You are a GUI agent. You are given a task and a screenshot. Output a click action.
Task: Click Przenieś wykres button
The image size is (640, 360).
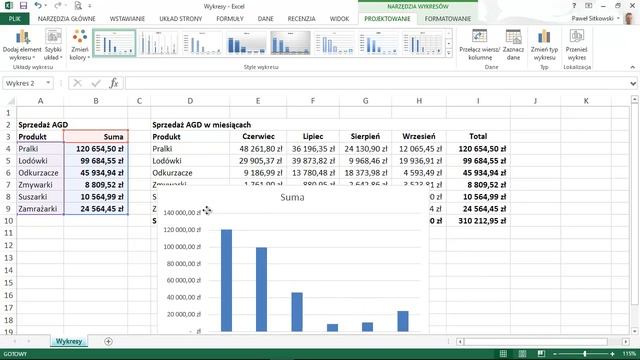point(576,45)
